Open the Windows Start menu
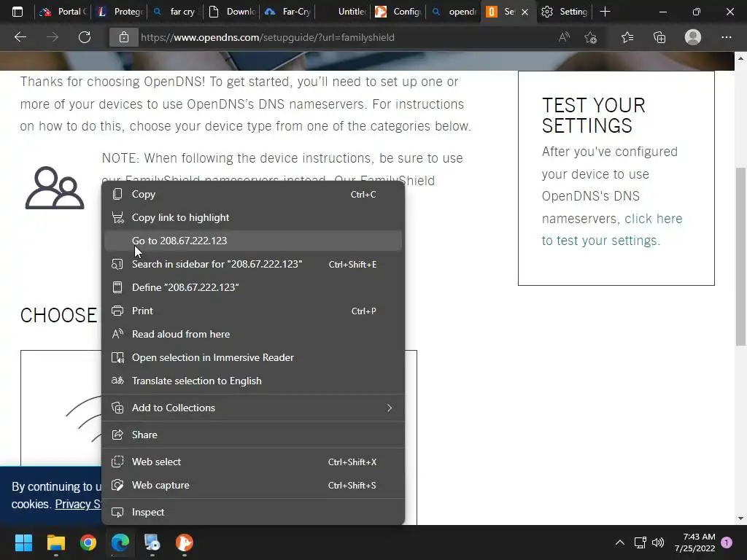Image resolution: width=747 pixels, height=560 pixels. tap(23, 542)
